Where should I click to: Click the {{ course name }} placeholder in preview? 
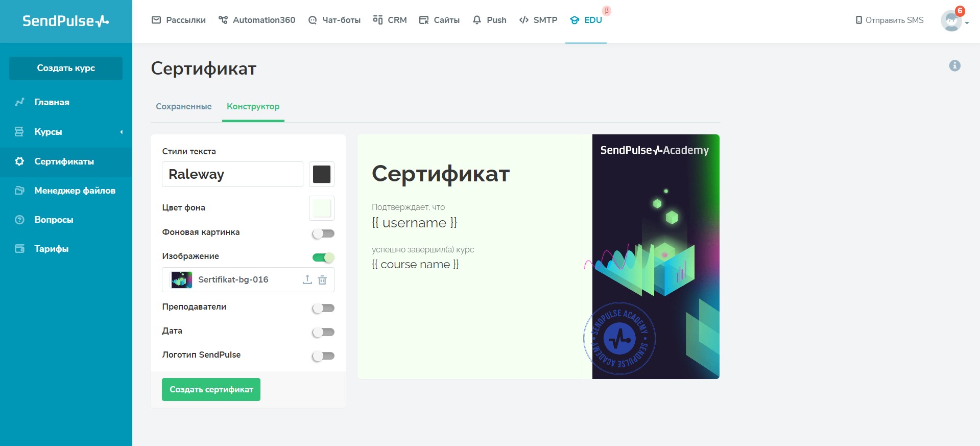415,264
